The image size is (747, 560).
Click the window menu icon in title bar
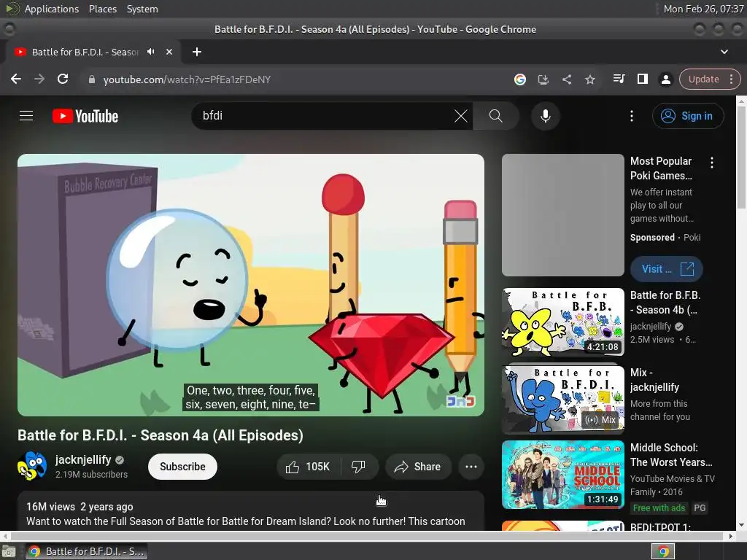pyautogui.click(x=9, y=29)
